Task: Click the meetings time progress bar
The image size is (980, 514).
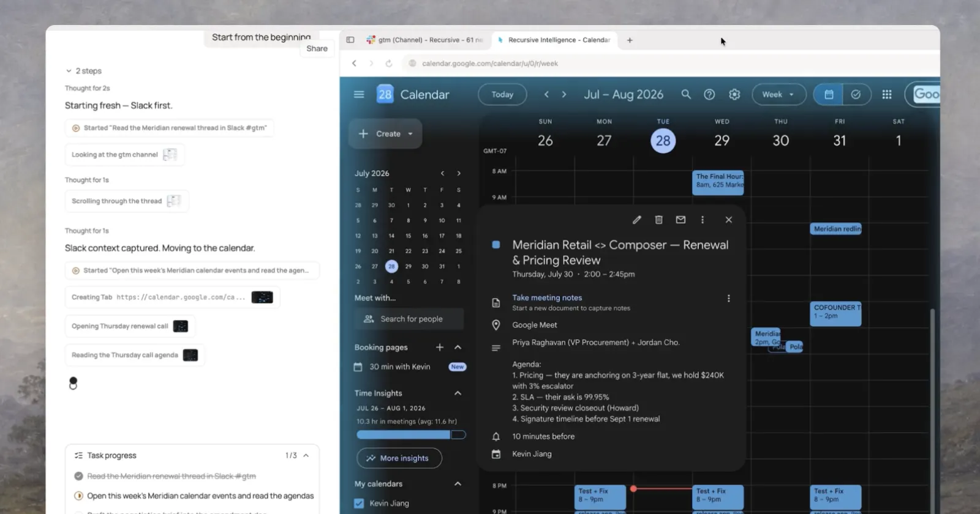Action: point(411,434)
